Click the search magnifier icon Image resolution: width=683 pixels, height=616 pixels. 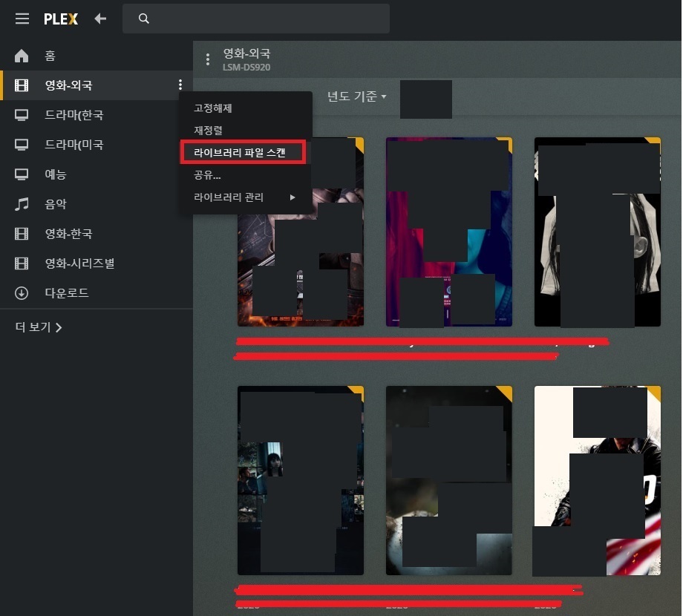pos(144,19)
